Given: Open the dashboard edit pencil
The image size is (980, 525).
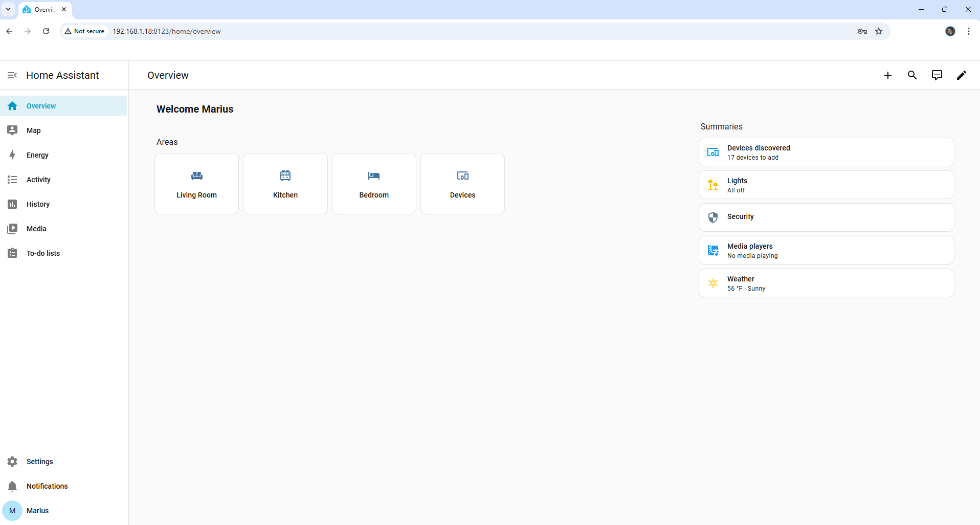Looking at the screenshot, I should 961,75.
